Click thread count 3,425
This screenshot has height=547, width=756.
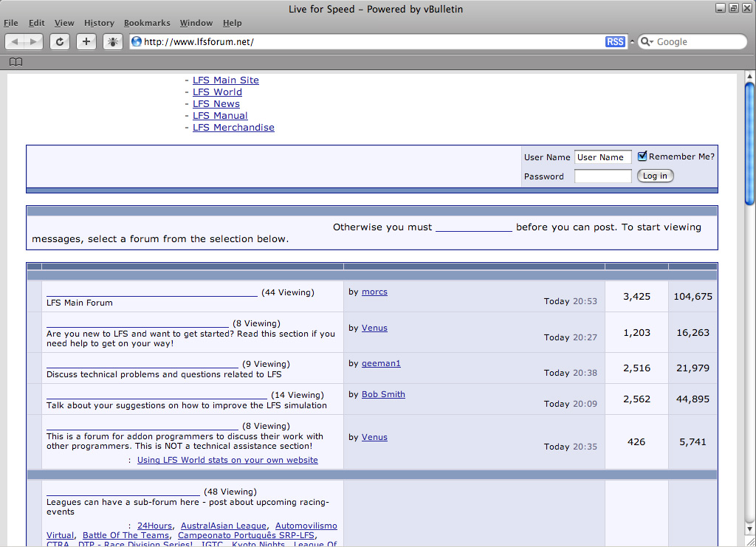[x=636, y=297]
